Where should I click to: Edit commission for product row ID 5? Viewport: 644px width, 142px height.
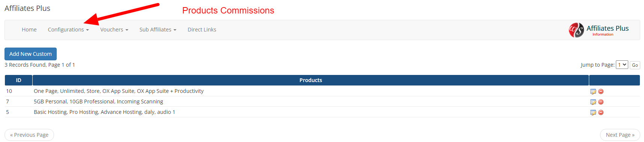(x=593, y=112)
